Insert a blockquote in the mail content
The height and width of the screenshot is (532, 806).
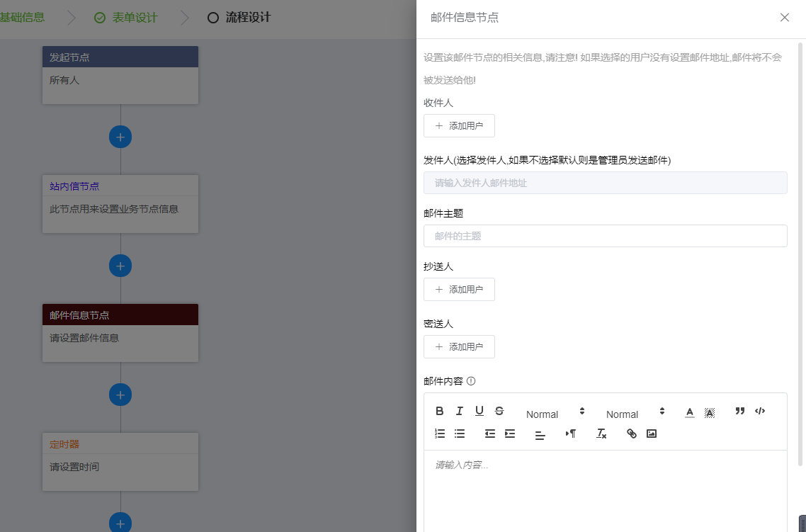pos(740,411)
